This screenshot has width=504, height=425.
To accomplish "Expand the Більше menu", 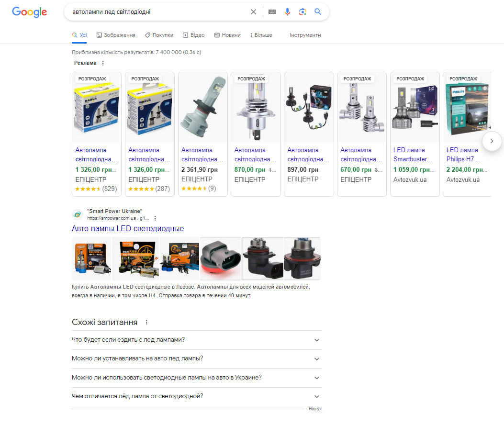I will (x=261, y=35).
